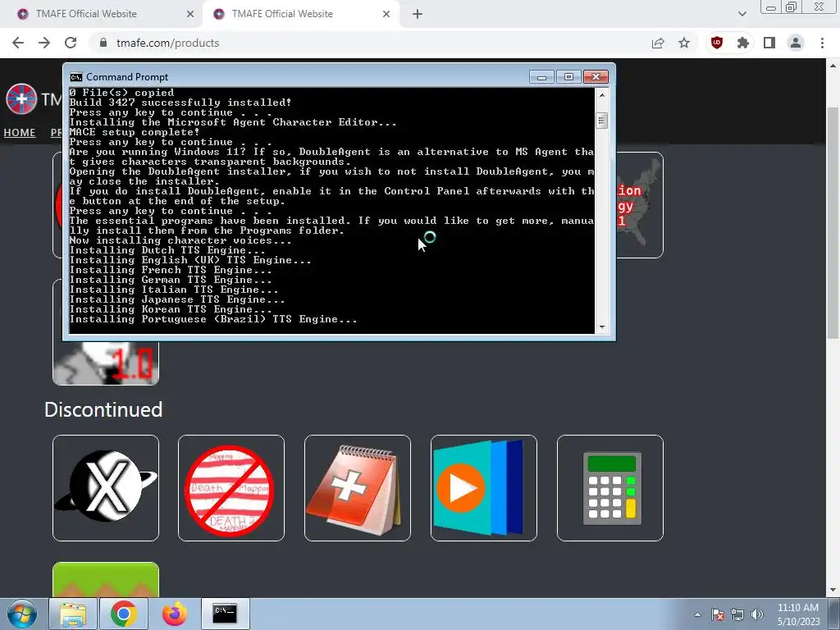
Task: Open Chrome three-dot menu
Action: click(x=822, y=43)
